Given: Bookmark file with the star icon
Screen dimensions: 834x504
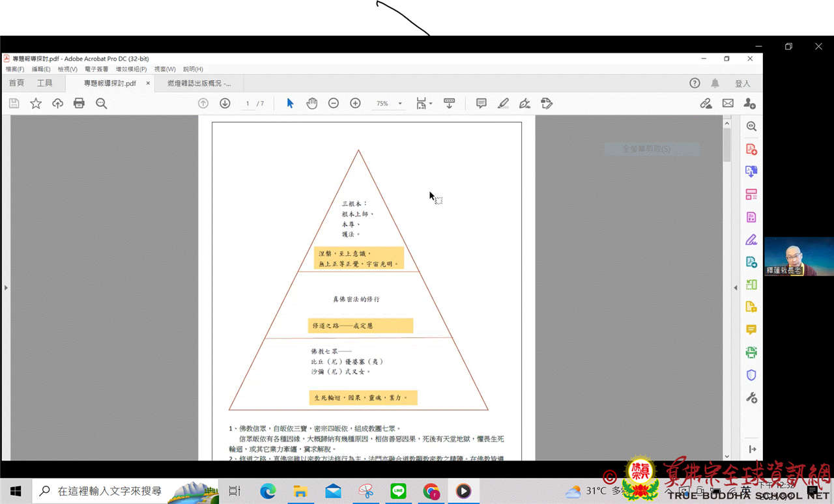Looking at the screenshot, I should (x=36, y=104).
